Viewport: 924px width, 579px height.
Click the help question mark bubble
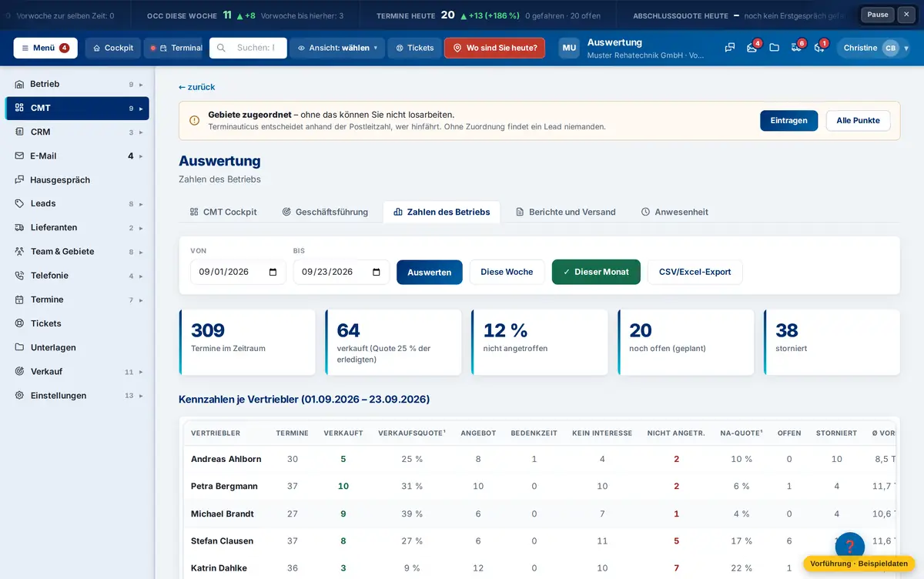[850, 547]
